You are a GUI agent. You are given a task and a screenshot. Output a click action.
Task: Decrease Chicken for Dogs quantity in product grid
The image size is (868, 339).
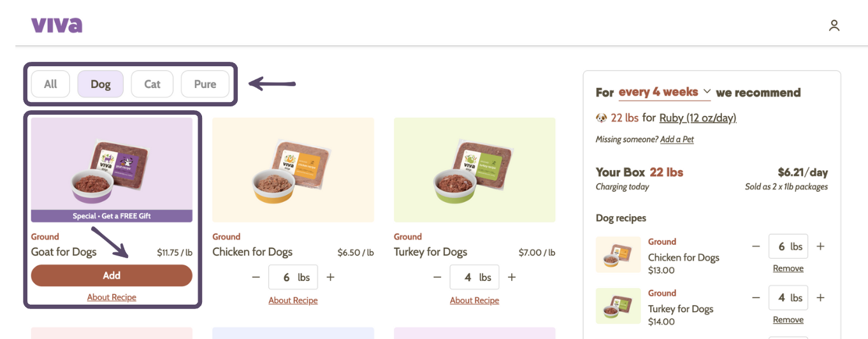[x=256, y=277]
